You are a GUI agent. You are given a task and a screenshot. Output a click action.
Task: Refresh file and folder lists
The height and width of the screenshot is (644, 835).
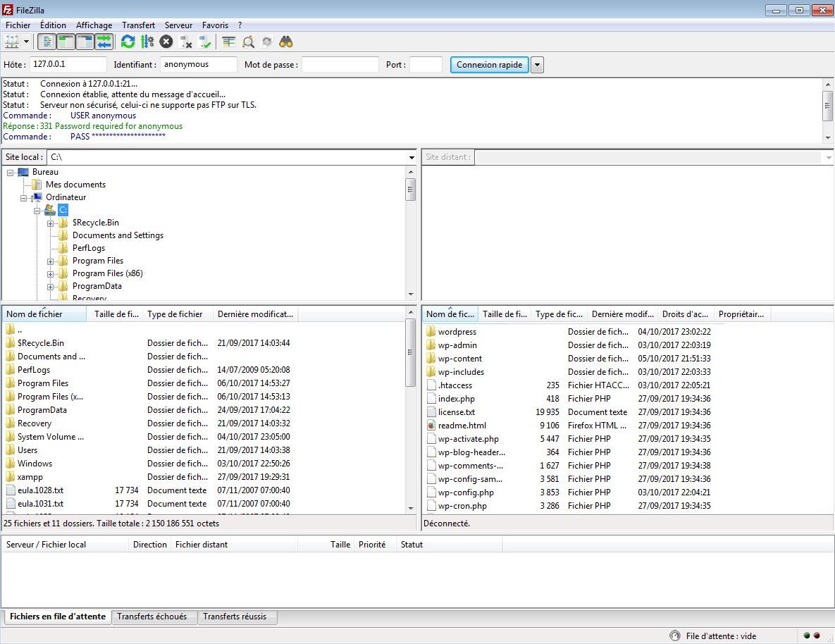tap(128, 42)
